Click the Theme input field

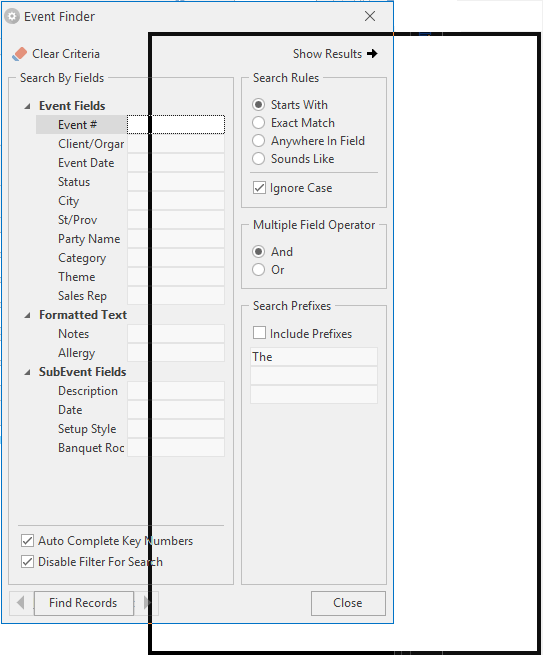click(176, 277)
